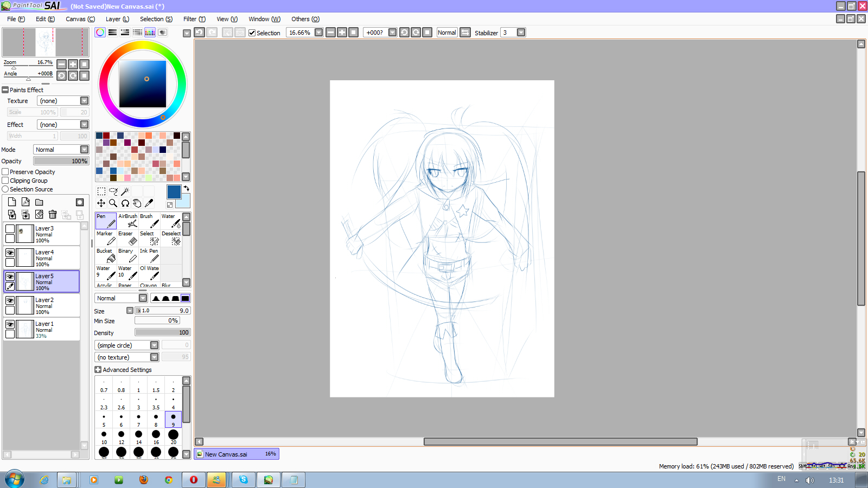Select the 0.7 brush size preset
The width and height of the screenshot is (868, 488).
(104, 384)
